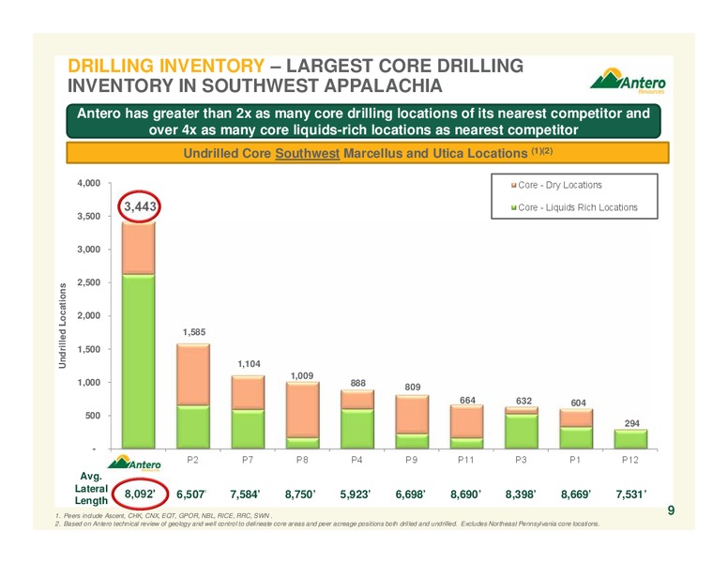Click the Avg. Lateral Length row label

pyautogui.click(x=91, y=489)
